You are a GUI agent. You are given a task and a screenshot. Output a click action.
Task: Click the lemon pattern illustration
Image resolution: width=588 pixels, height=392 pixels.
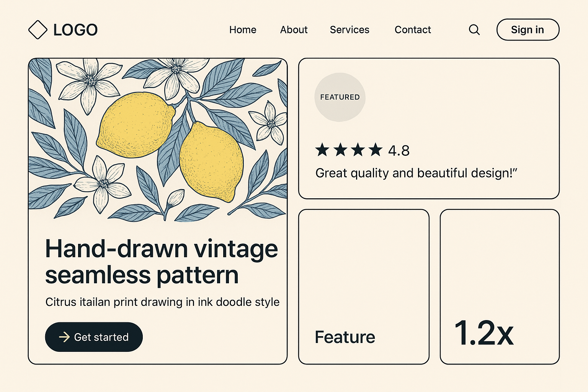tap(158, 140)
